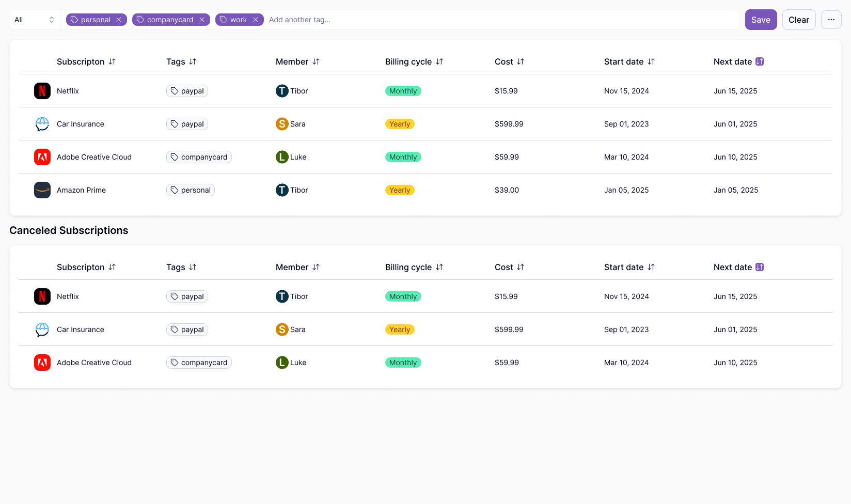Screen dimensions: 851x504
Task: Toggle sorting on the Start date column
Action: click(x=651, y=61)
